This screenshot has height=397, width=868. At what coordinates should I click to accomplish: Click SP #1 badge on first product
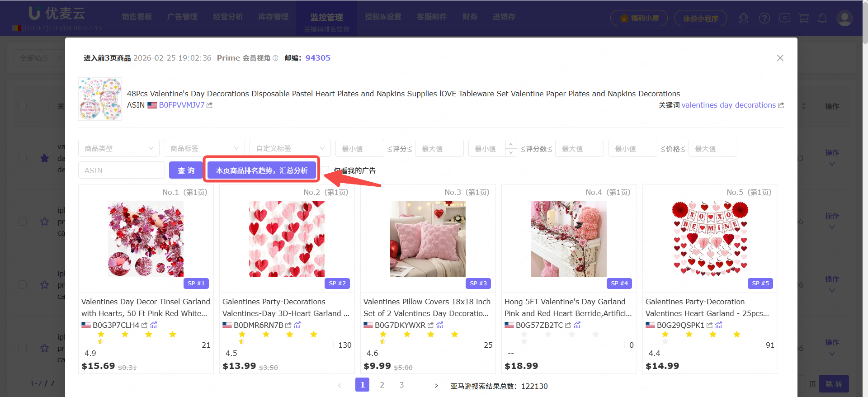point(196,284)
